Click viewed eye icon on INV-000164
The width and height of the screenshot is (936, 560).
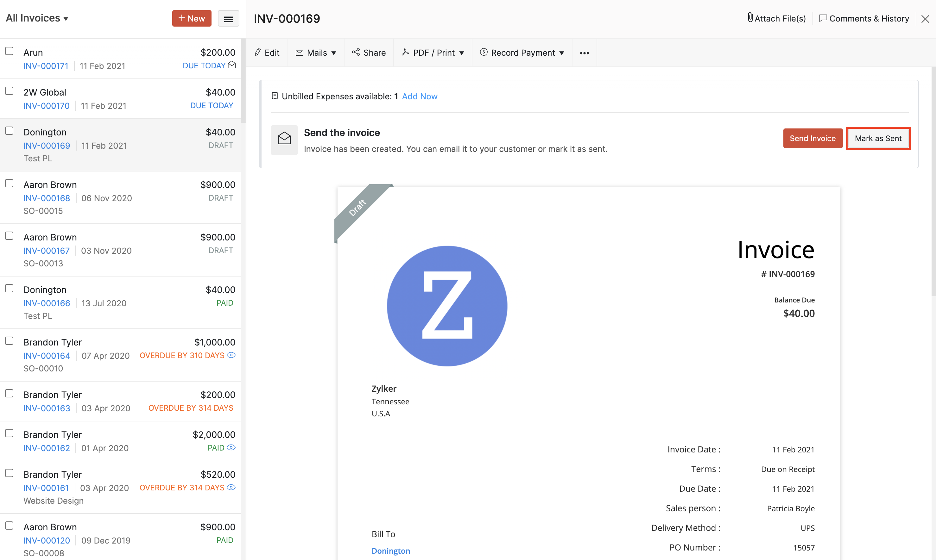coord(231,355)
